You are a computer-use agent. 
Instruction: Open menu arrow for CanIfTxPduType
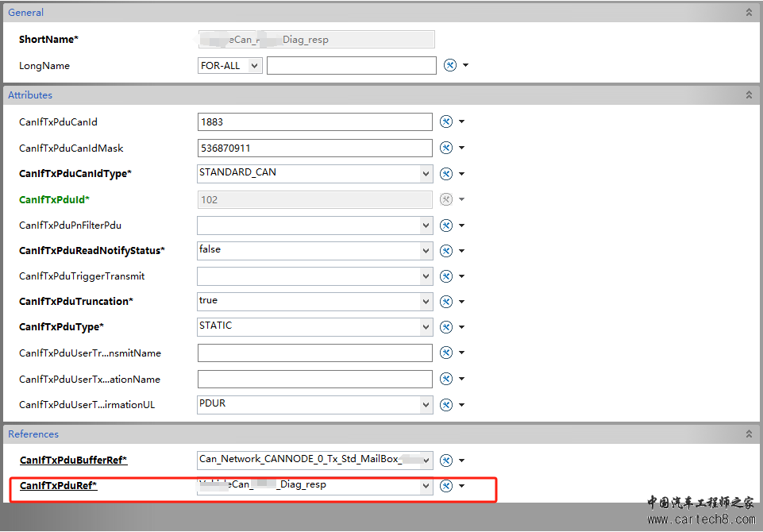(x=462, y=327)
